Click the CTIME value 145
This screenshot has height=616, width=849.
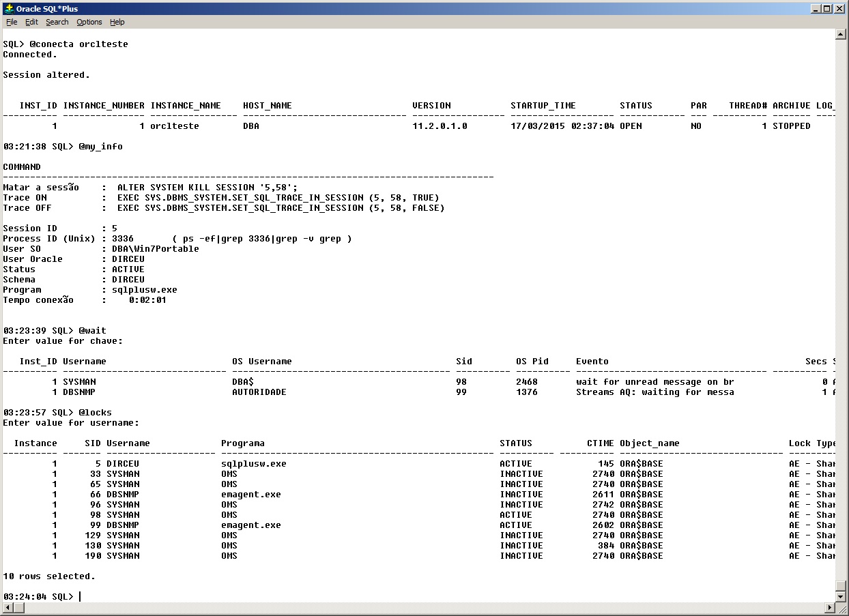click(x=606, y=464)
